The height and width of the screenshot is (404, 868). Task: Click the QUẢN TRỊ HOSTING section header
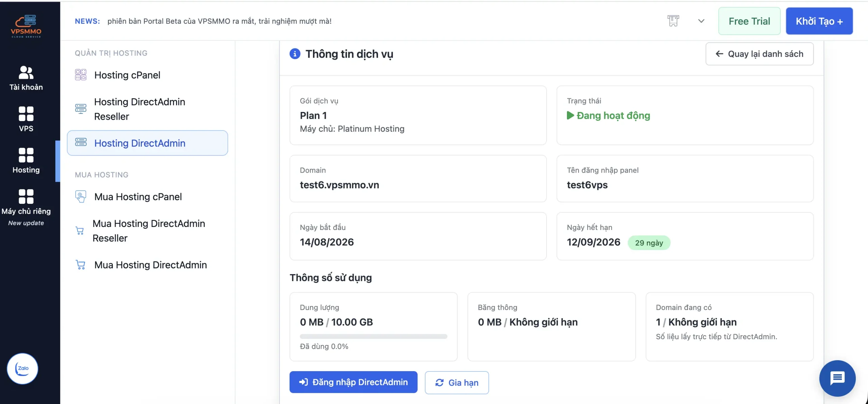point(111,53)
